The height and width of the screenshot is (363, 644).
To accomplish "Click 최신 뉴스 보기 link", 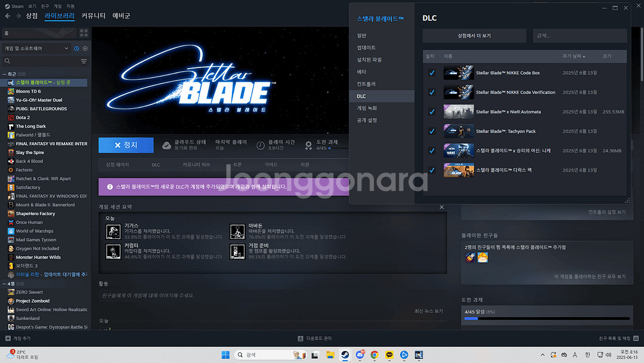I will [429, 311].
